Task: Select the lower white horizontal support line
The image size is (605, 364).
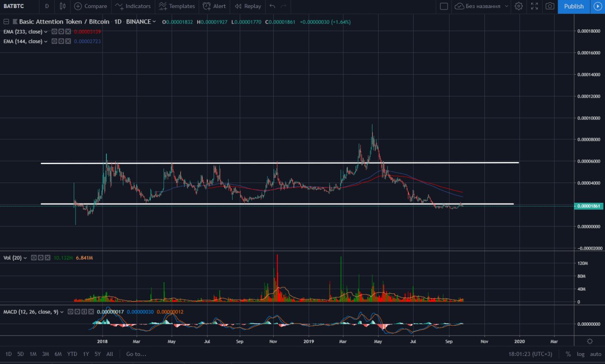Action: tap(277, 204)
